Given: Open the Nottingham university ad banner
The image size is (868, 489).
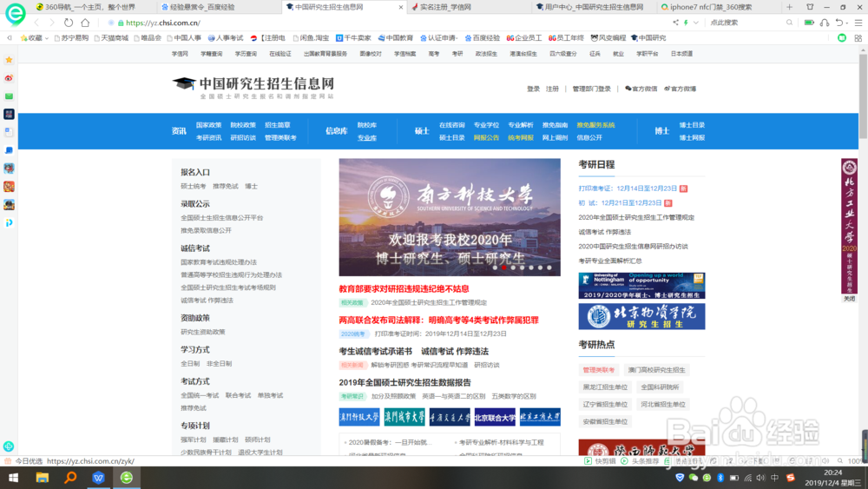Looking at the screenshot, I should pyautogui.click(x=641, y=286).
